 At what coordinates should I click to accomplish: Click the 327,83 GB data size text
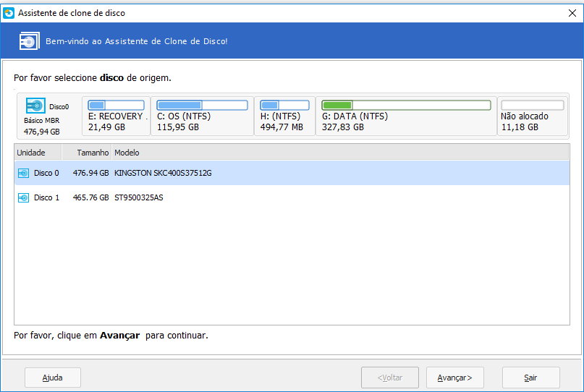[343, 127]
